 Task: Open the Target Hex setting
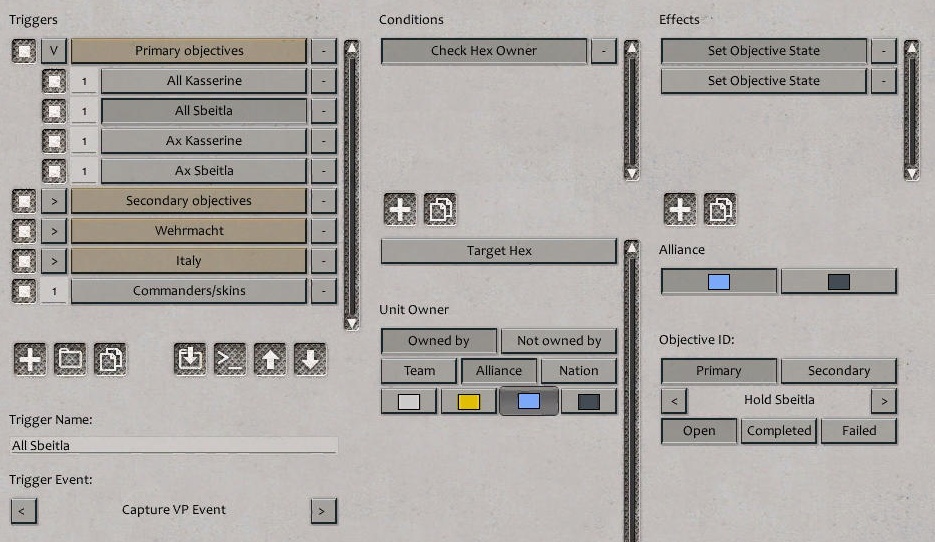[x=499, y=251]
